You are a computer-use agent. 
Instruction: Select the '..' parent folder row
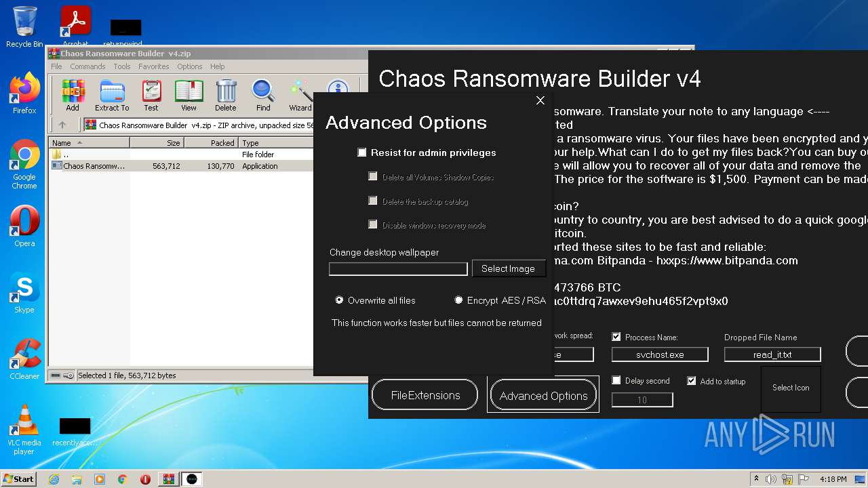[x=182, y=155]
